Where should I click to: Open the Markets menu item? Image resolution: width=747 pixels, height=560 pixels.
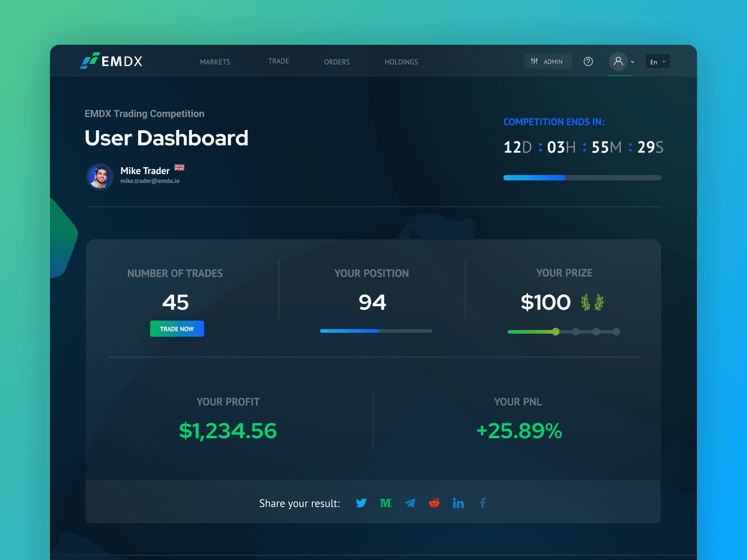point(215,62)
